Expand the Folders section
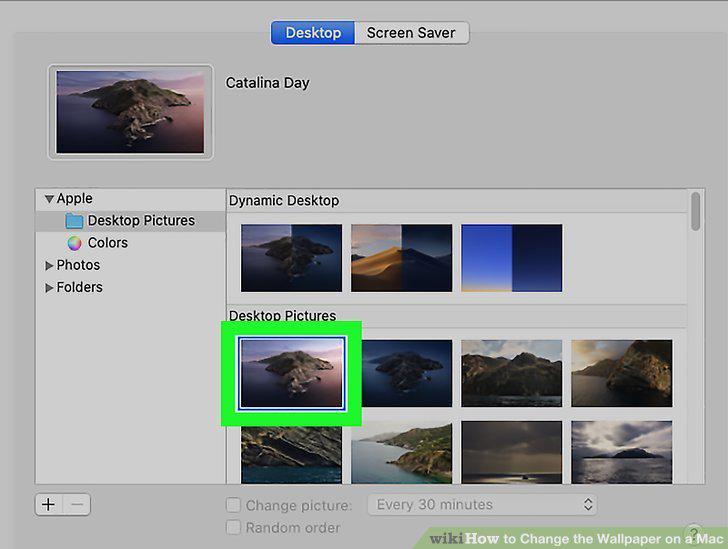Viewport: 728px width, 549px height. click(x=49, y=288)
